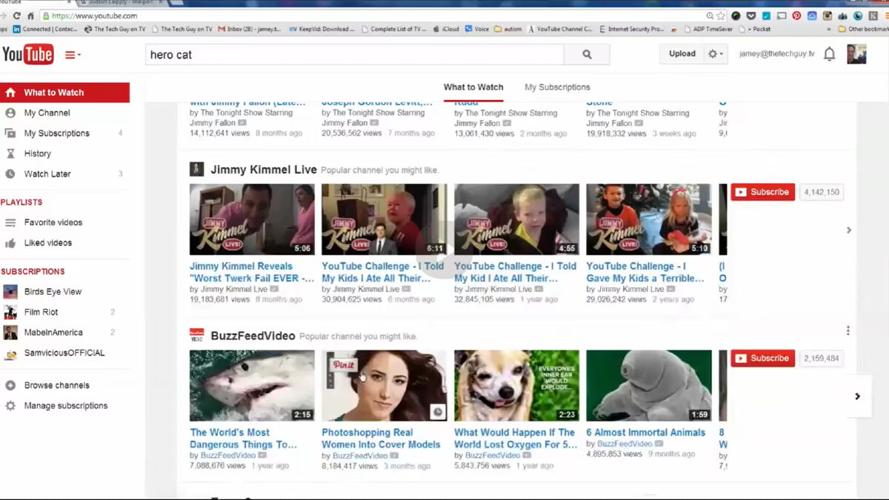Open What Would Happen If World Lost Oxygen title

[515, 439]
